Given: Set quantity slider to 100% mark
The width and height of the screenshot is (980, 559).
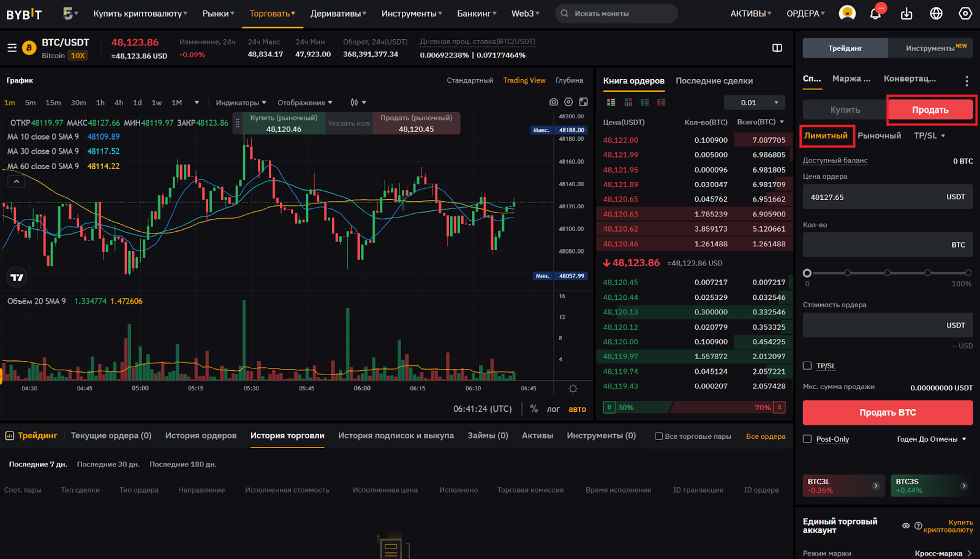Looking at the screenshot, I should point(968,273).
